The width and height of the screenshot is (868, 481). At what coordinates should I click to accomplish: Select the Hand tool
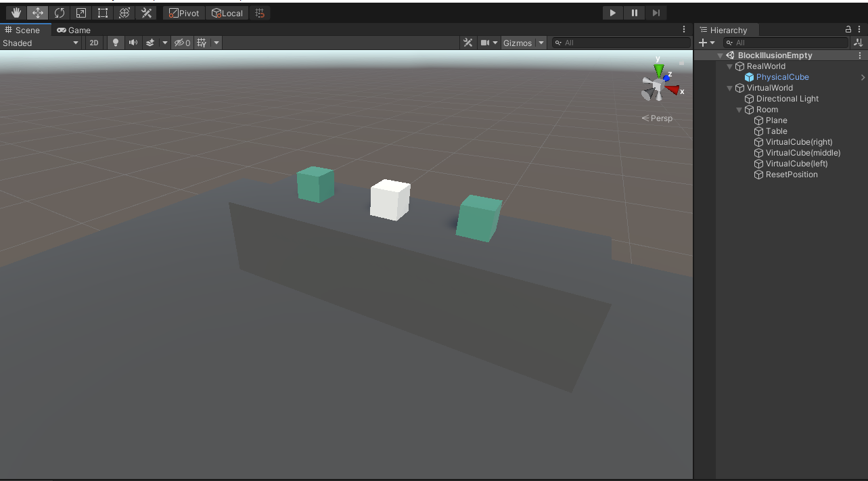pos(16,13)
